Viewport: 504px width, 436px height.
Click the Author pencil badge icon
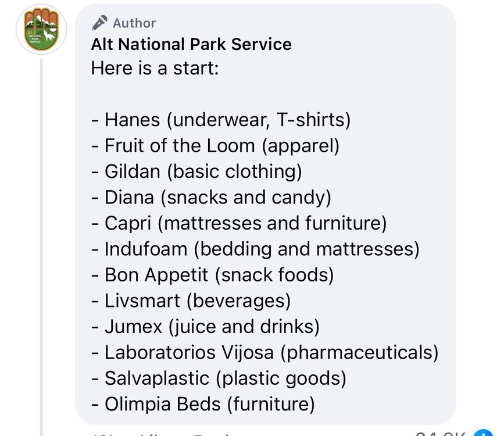99,23
